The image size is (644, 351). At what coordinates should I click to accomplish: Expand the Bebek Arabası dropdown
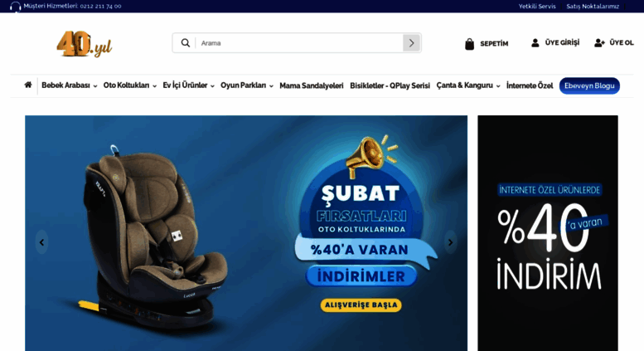[x=69, y=85]
